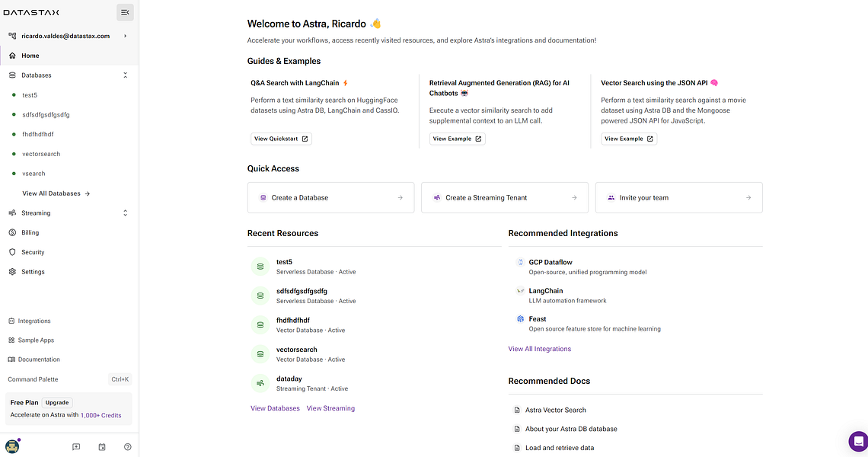868x457 pixels.
Task: Click the Security shield icon
Action: pyautogui.click(x=11, y=251)
